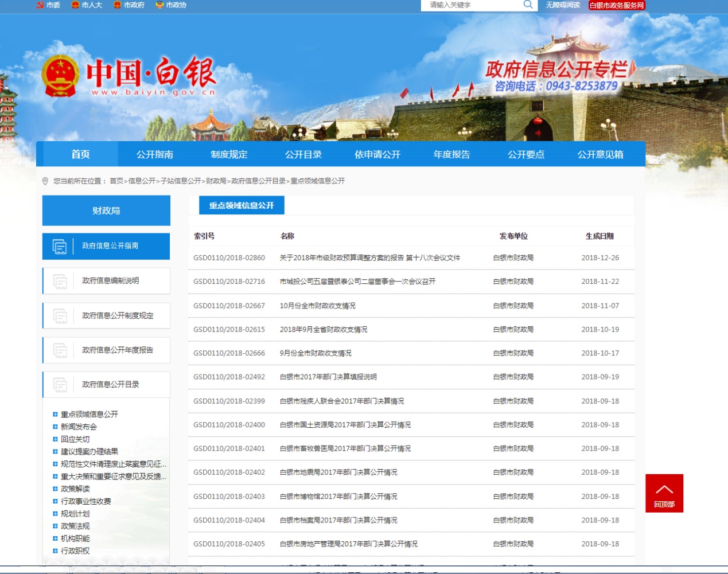Open the 年度报告 navigation tab

[451, 154]
